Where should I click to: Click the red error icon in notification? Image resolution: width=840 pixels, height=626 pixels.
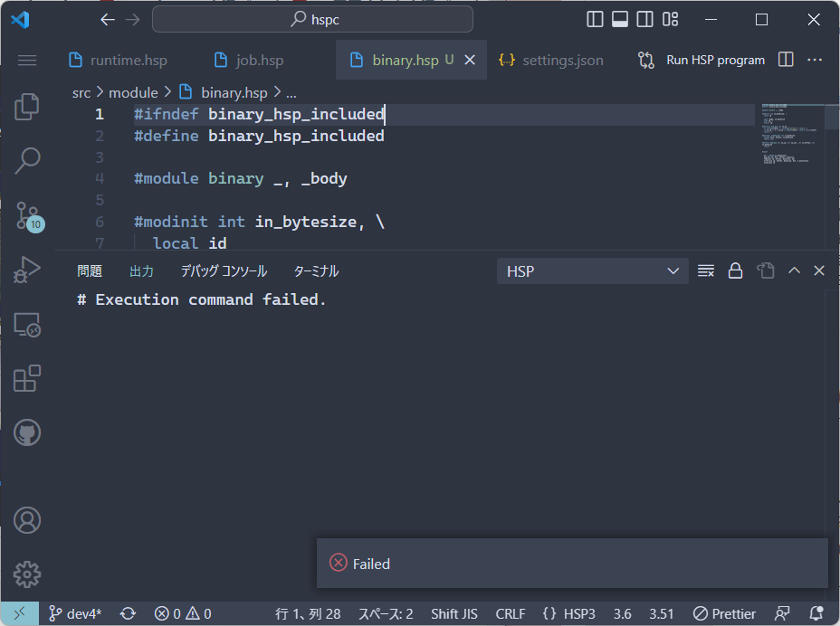click(338, 563)
